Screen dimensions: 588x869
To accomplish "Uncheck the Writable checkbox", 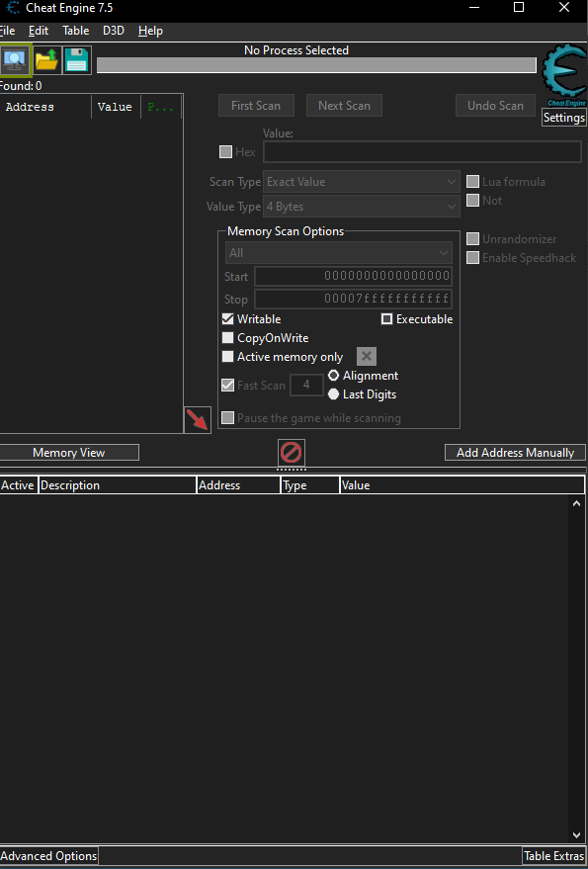I will pos(227,319).
